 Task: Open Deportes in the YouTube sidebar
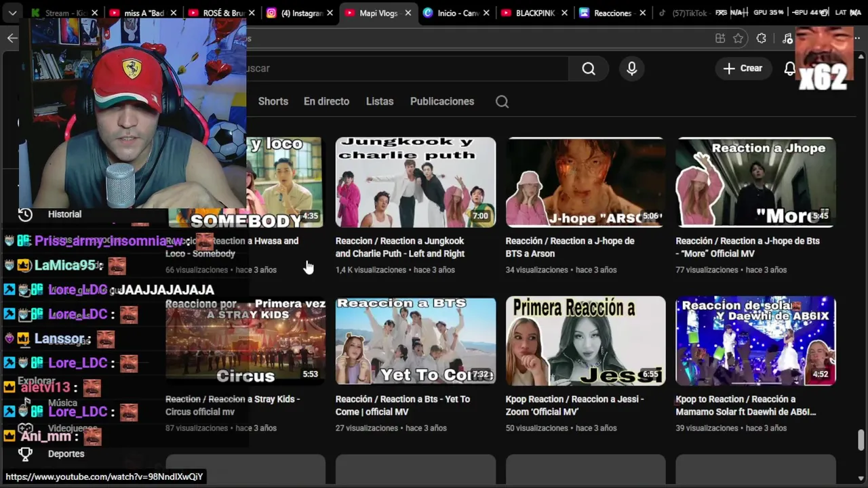[x=66, y=454]
